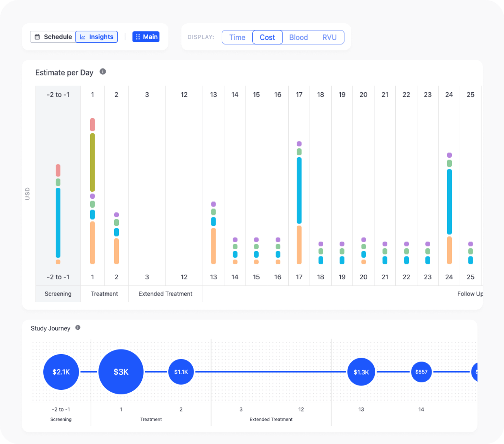Click the Study Journey heading
The height and width of the screenshot is (444, 504).
(51, 328)
